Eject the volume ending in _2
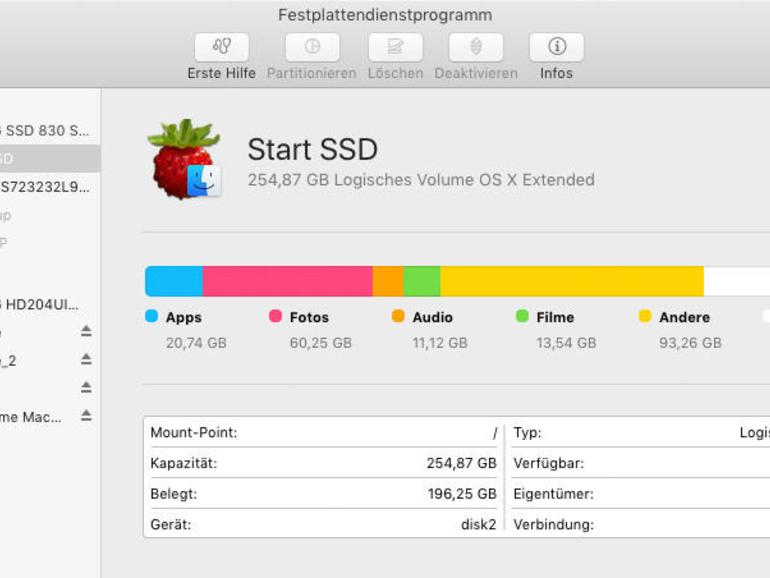The width and height of the screenshot is (770, 578). point(86,359)
